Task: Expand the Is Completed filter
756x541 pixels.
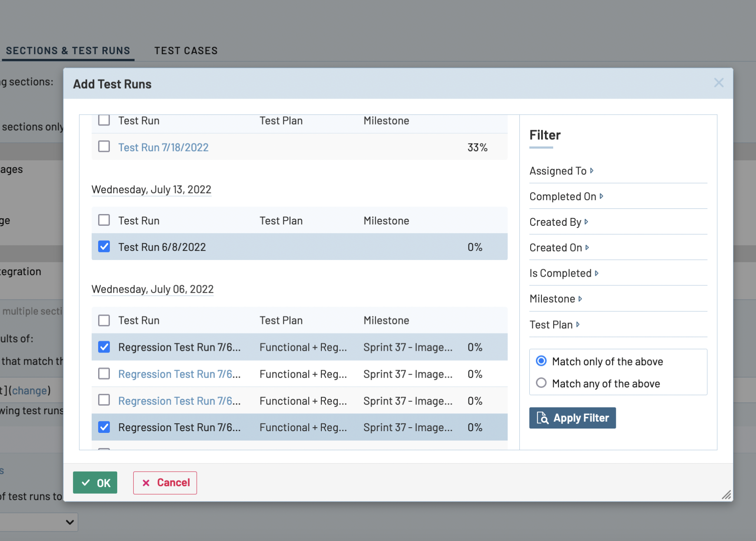Action: point(564,274)
